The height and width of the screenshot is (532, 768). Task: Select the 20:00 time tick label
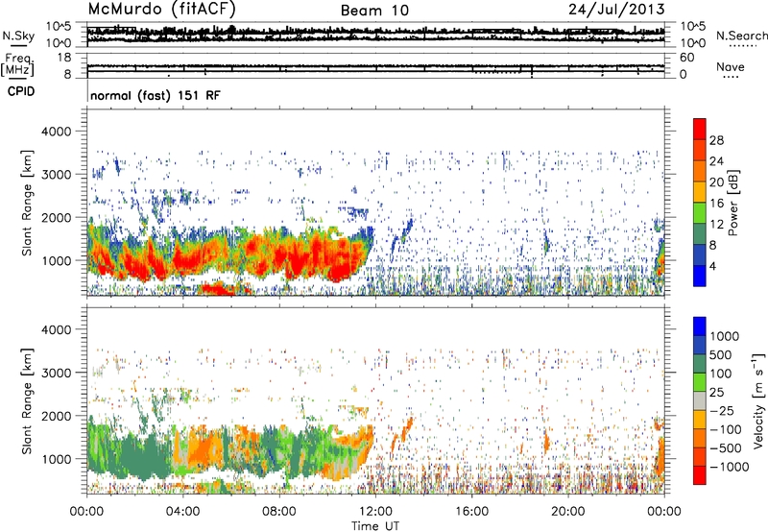point(568,512)
